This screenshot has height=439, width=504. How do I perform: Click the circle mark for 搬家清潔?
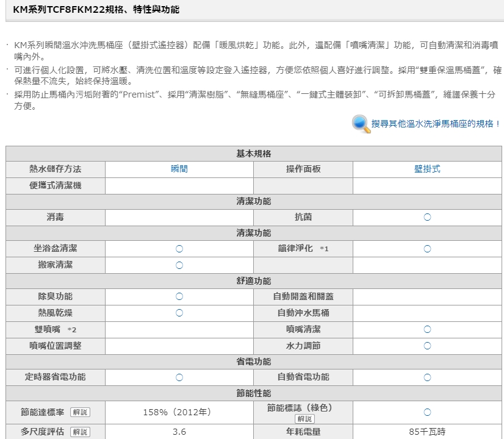pyautogui.click(x=179, y=265)
